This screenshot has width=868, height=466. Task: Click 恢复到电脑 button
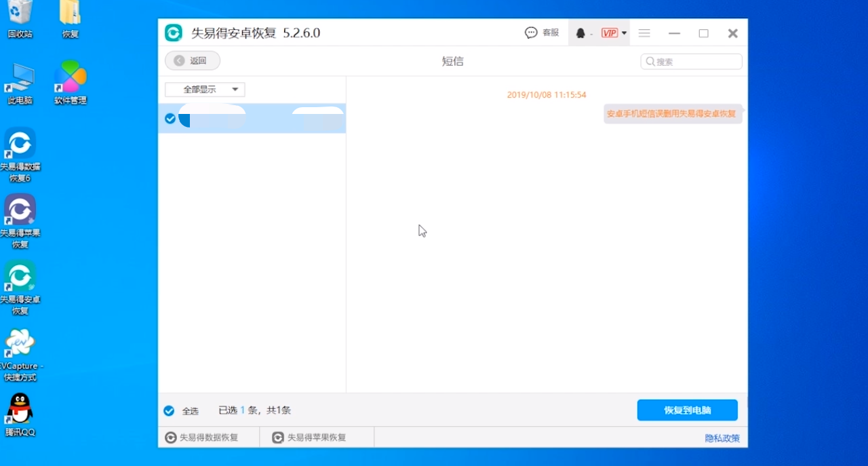[x=688, y=410]
